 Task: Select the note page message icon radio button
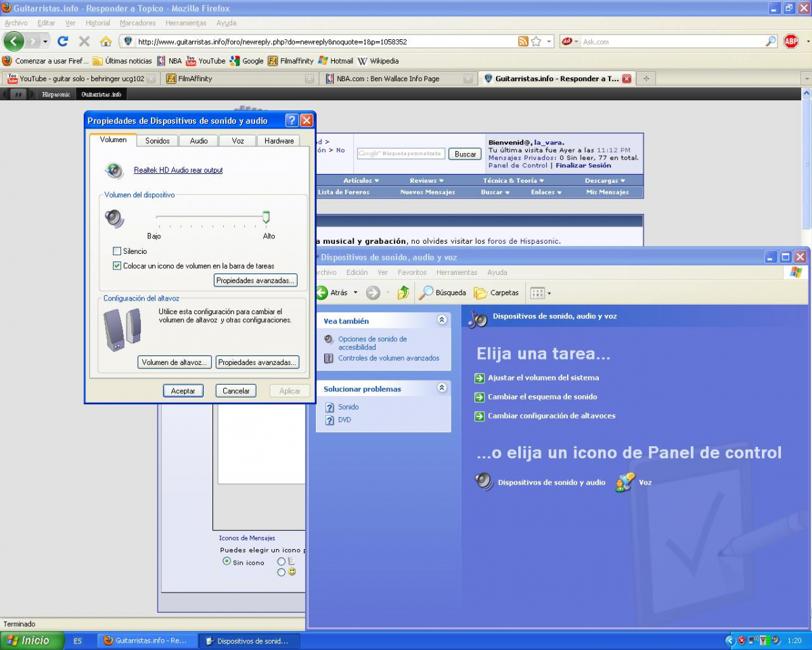[x=281, y=561]
